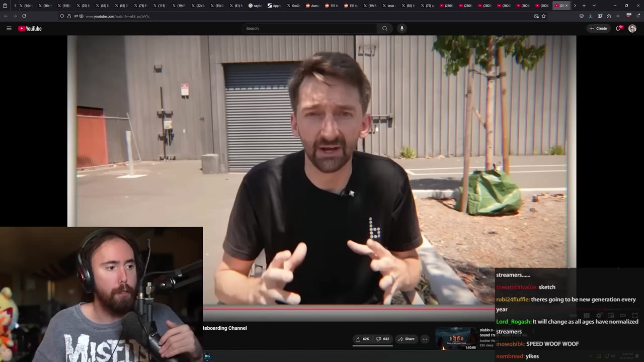Open the Firefox View icon at tab strip start
Viewport: 644px width, 362px height.
pyautogui.click(x=5, y=6)
